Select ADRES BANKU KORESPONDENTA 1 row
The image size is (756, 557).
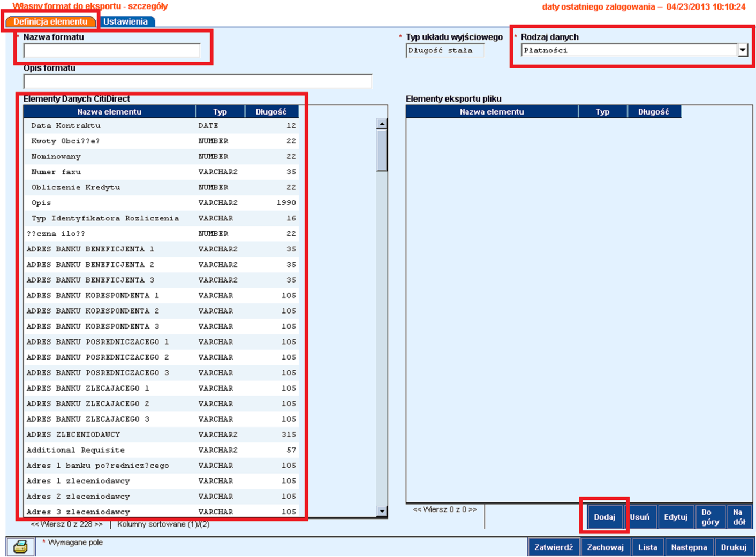[x=161, y=295]
